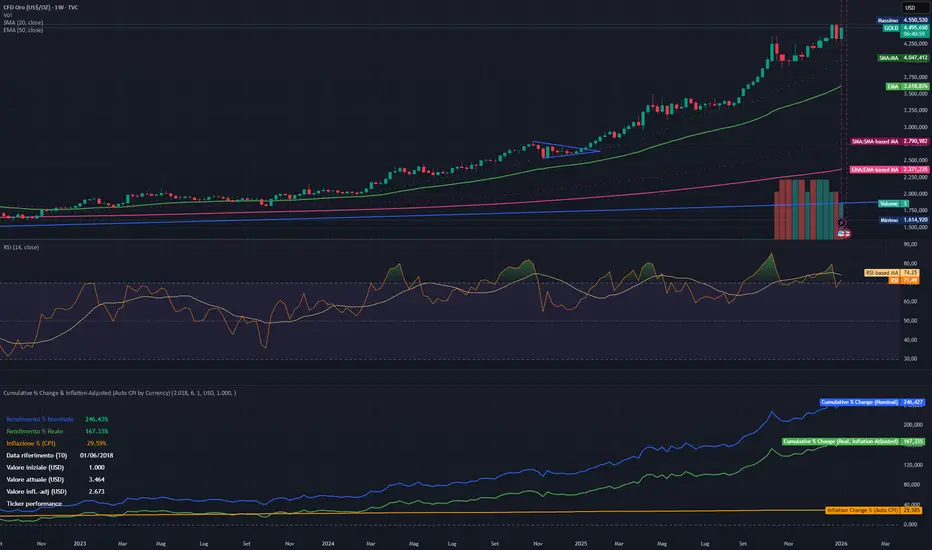This screenshot has height=550, width=932.
Task: Click the 2023 label on time axis
Action: (80, 543)
